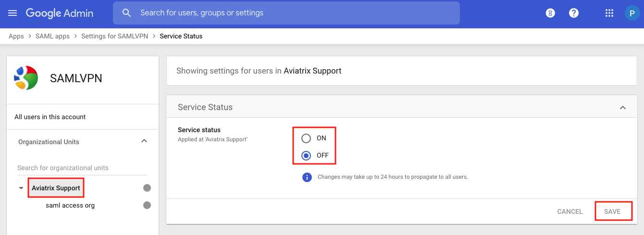Click status dot beside Aviatrix Support
644x235 pixels.
[147, 188]
